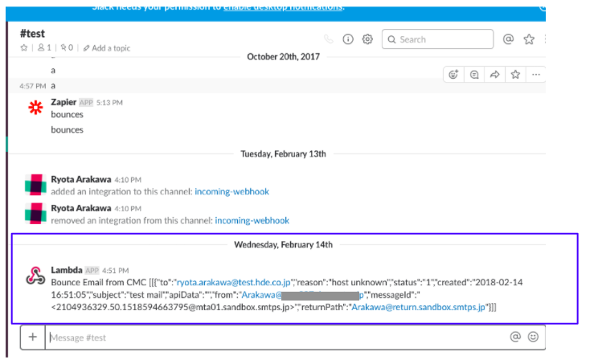Insert a mention with the composer @ icon
Image resolution: width=594 pixels, height=364 pixels.
pos(515,337)
